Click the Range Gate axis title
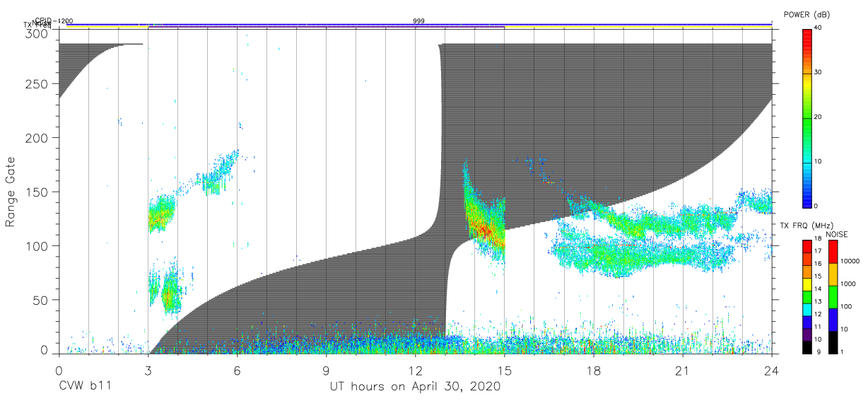The image size is (868, 401). 12,192
